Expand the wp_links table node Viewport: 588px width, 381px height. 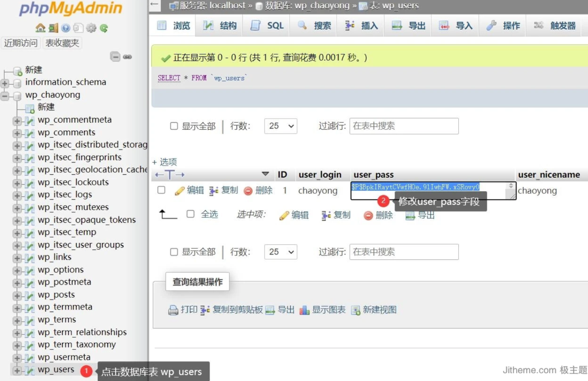pos(17,258)
